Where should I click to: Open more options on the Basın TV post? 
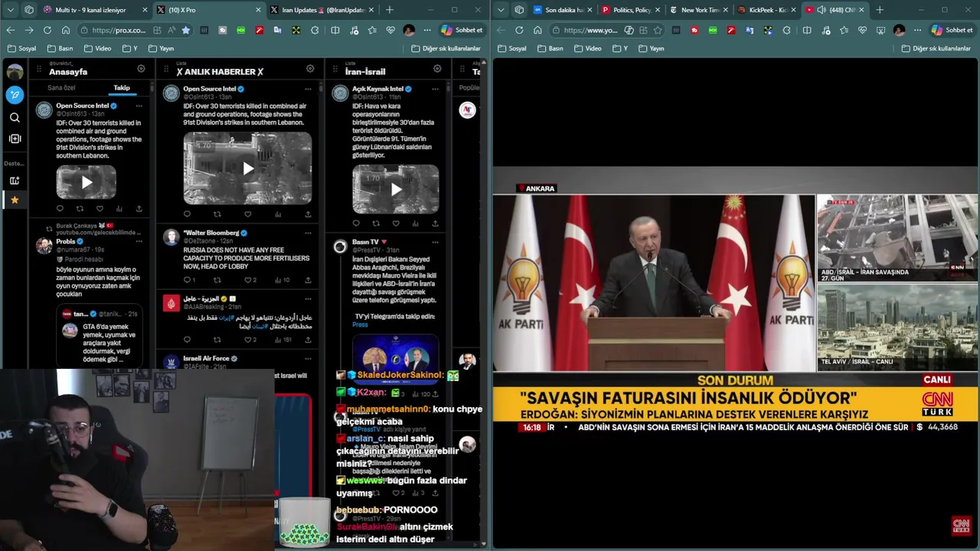[436, 242]
